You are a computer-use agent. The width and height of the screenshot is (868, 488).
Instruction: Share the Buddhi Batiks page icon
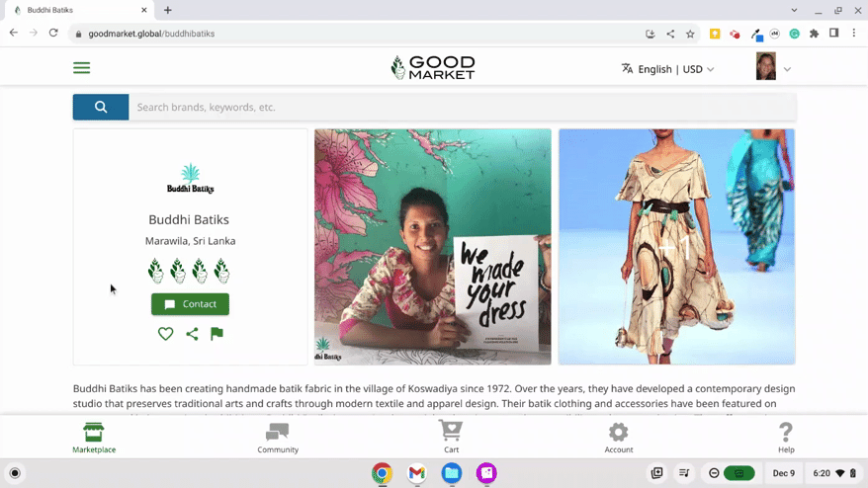tap(192, 334)
